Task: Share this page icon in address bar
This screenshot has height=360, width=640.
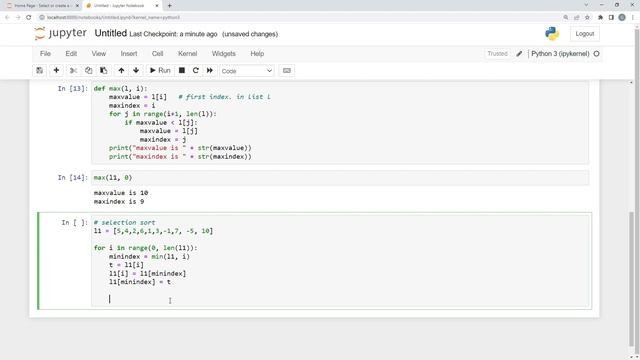Action: point(576,18)
